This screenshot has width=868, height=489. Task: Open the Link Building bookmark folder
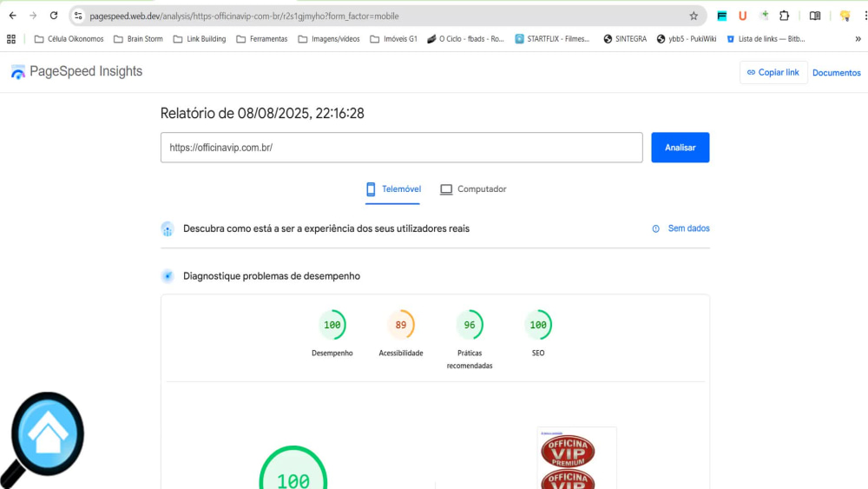(x=200, y=39)
